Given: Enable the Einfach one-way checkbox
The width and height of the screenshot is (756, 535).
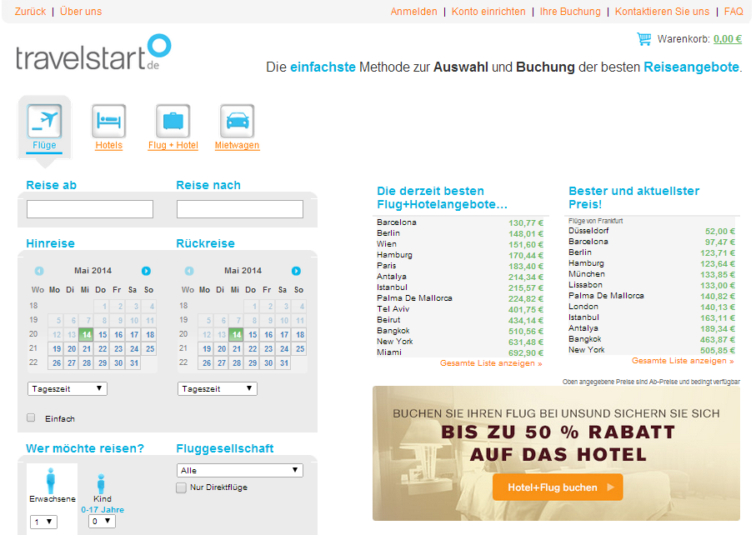Looking at the screenshot, I should tap(32, 417).
